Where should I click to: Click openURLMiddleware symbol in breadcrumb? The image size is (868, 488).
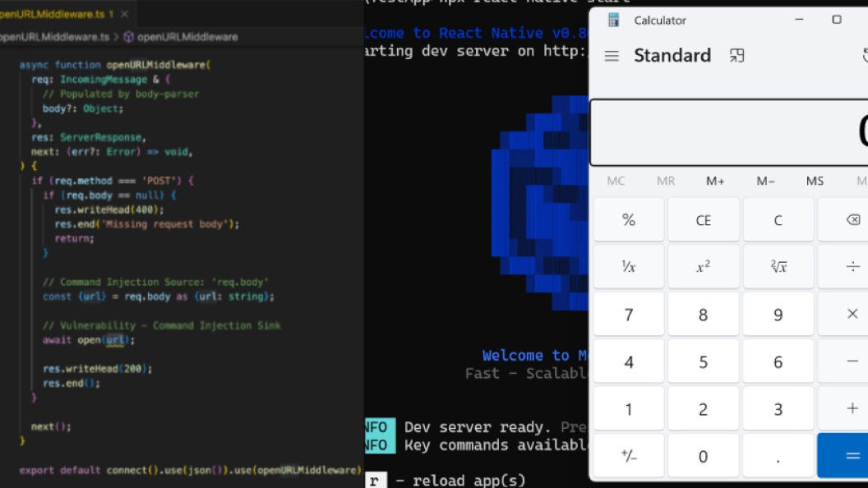click(x=186, y=37)
